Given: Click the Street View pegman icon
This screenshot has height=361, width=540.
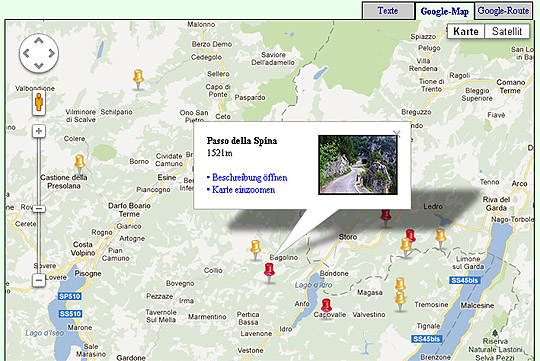Looking at the screenshot, I should [39, 102].
